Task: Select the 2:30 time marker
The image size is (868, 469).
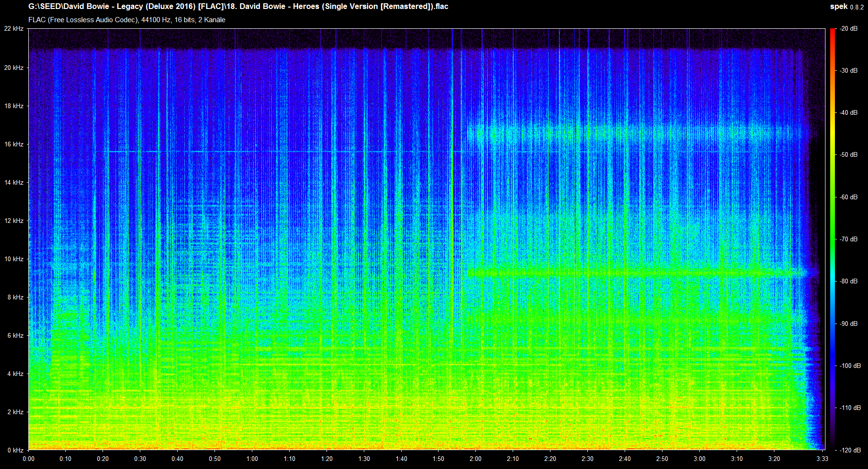Action: tap(587, 459)
